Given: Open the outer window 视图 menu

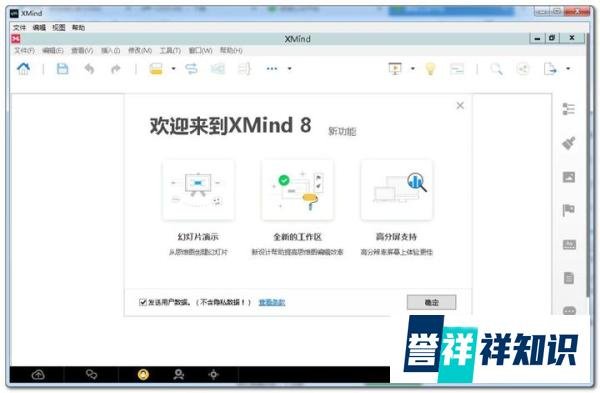Looking at the screenshot, I should pos(59,28).
